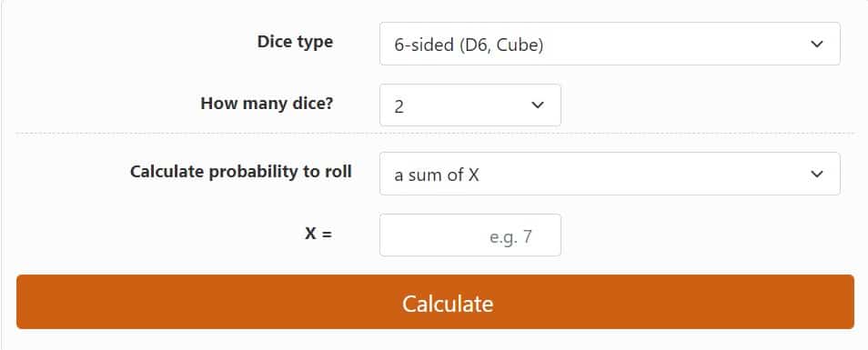Open the Dice type dropdown
The width and height of the screenshot is (868, 350).
pyautogui.click(x=610, y=44)
